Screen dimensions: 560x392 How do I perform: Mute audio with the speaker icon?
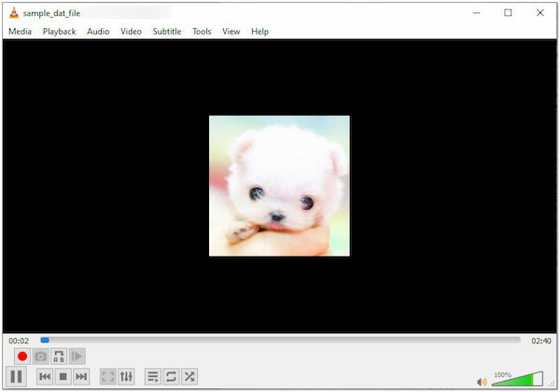[x=482, y=382]
